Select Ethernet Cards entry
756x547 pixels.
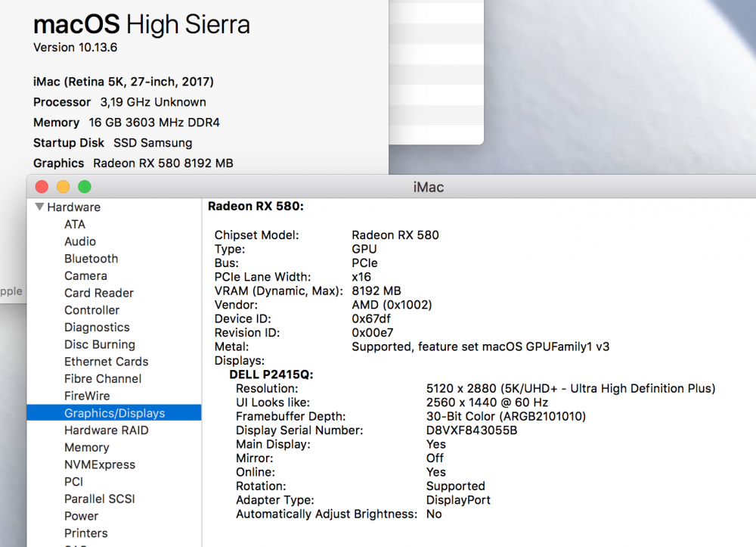pyautogui.click(x=106, y=362)
